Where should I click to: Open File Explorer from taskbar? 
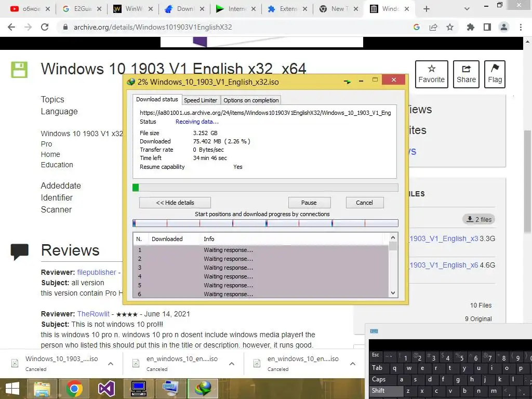(x=42, y=389)
